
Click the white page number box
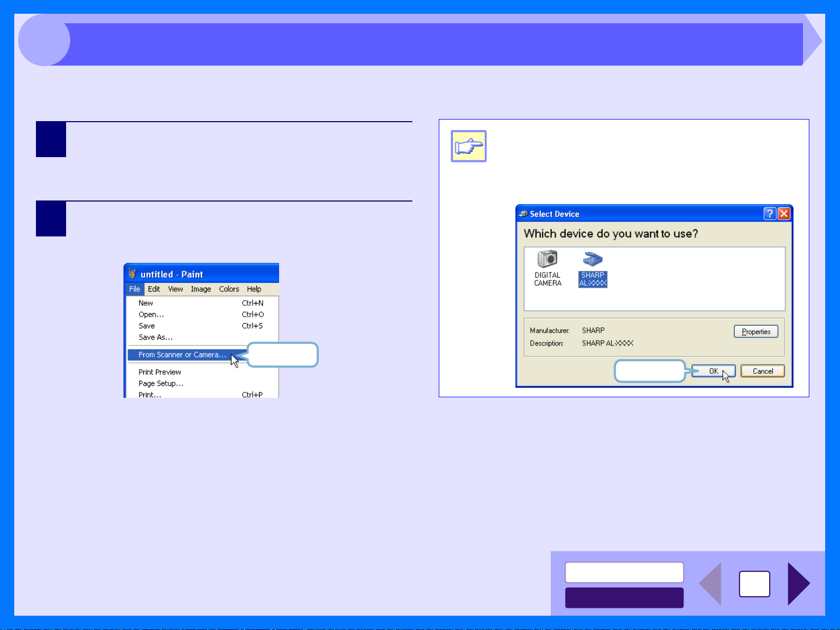tap(754, 584)
